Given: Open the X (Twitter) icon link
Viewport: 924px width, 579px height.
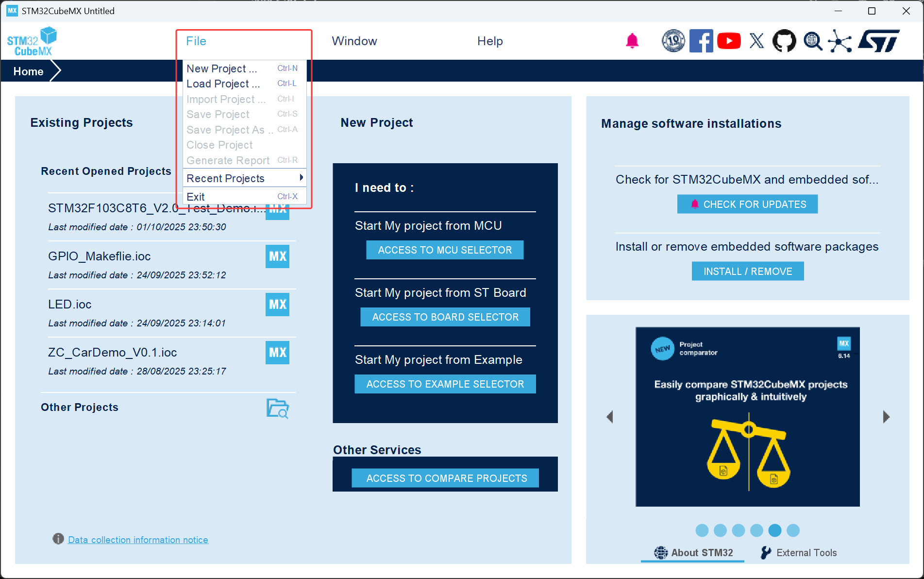Looking at the screenshot, I should (x=756, y=41).
